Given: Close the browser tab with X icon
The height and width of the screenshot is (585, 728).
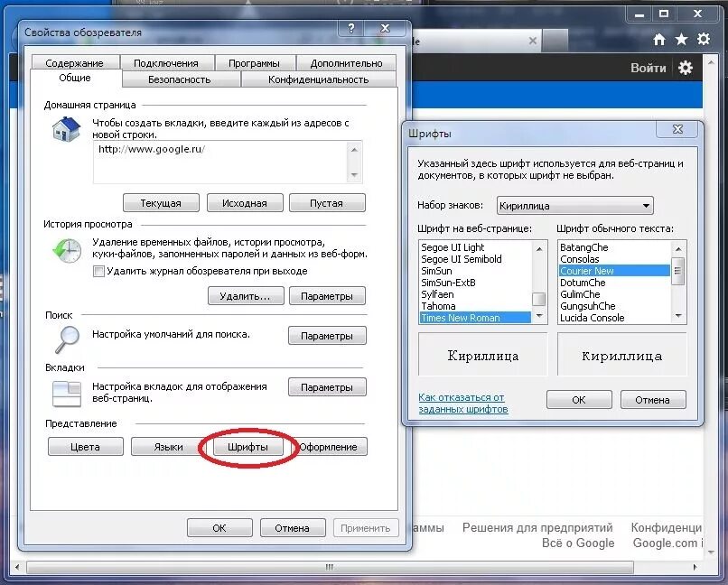Looking at the screenshot, I should pyautogui.click(x=533, y=41).
